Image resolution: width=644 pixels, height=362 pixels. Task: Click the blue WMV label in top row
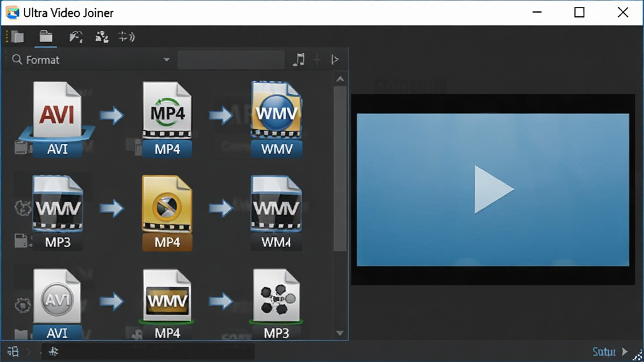[x=277, y=149]
